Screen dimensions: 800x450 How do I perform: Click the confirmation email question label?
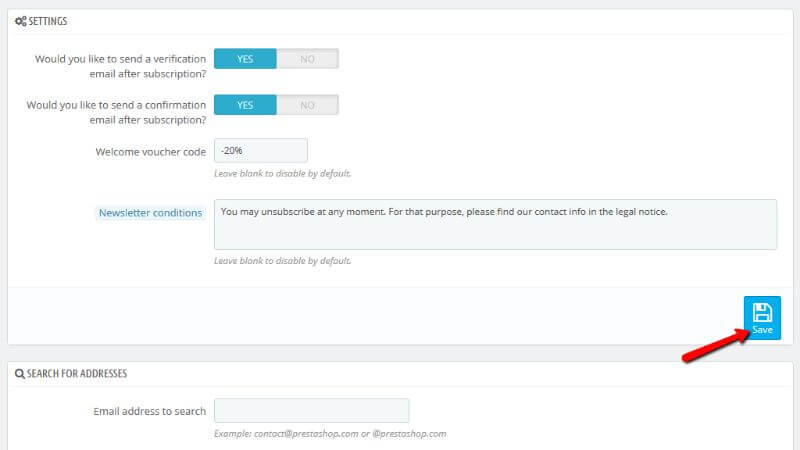click(116, 112)
